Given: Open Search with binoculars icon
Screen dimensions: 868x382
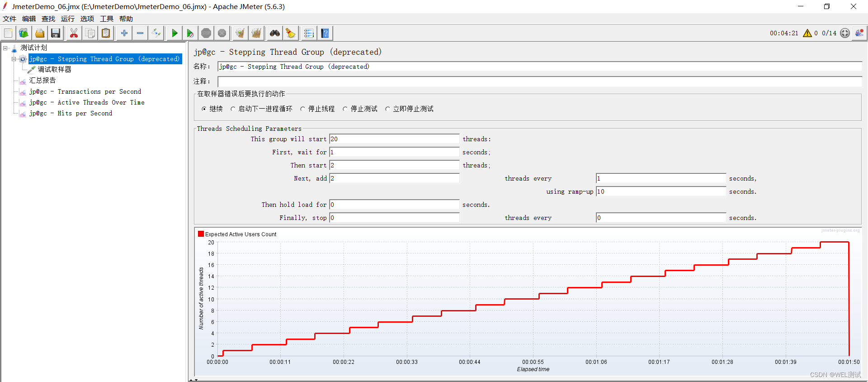Looking at the screenshot, I should [275, 33].
